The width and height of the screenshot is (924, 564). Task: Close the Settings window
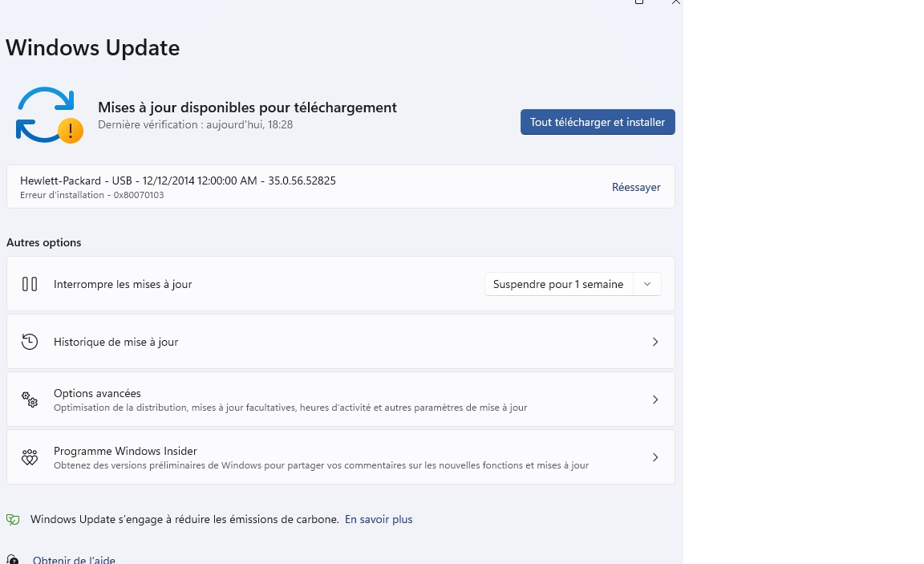[676, 2]
